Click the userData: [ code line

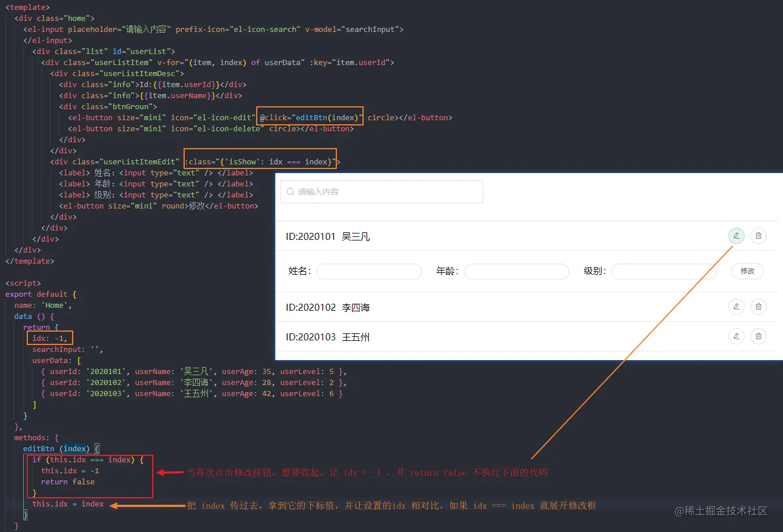pos(56,360)
